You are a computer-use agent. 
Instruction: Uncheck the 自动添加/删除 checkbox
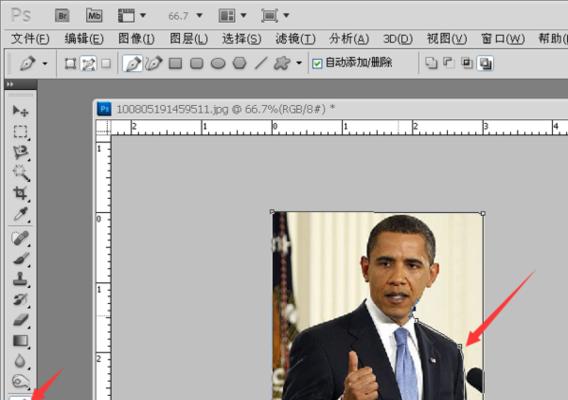317,64
